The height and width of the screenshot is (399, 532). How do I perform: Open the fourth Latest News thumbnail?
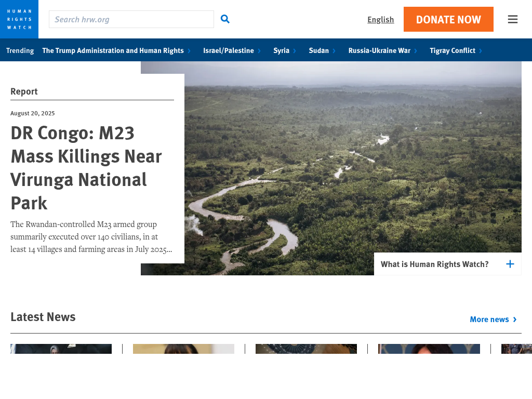[429, 349]
